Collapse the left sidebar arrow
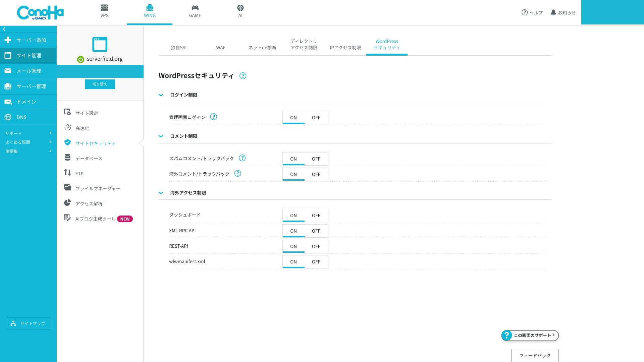 pyautogui.click(x=4, y=29)
